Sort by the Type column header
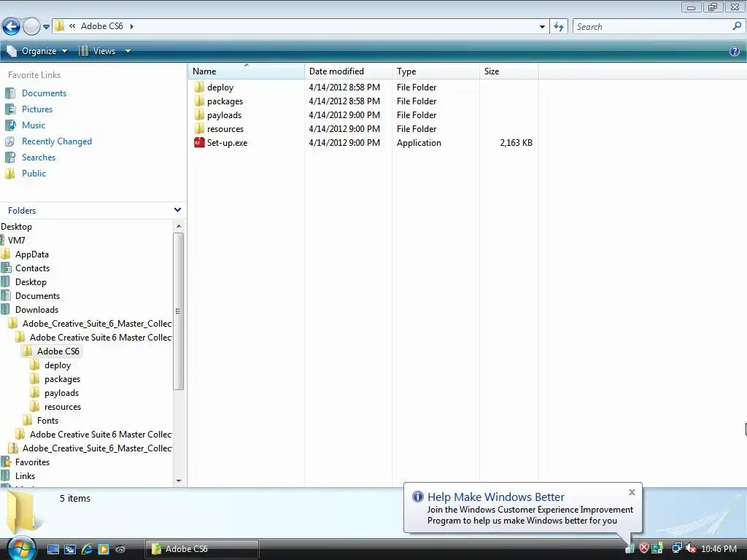This screenshot has height=560, width=747. (x=436, y=71)
